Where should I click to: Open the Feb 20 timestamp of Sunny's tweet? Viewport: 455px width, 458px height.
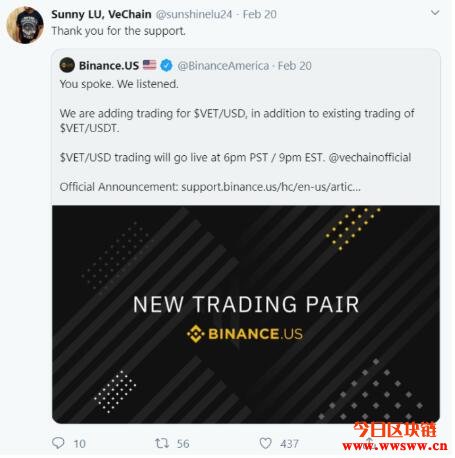[x=260, y=14]
